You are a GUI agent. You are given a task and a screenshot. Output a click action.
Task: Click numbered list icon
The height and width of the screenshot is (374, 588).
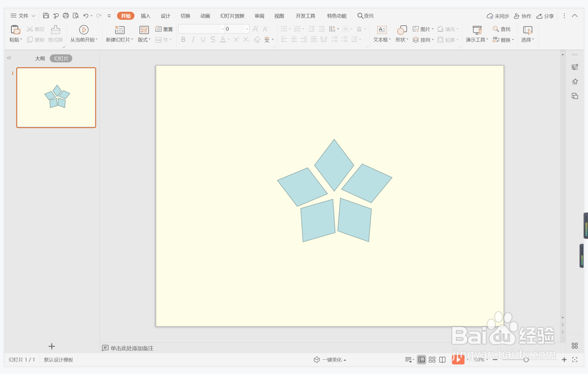pyautogui.click(x=298, y=29)
